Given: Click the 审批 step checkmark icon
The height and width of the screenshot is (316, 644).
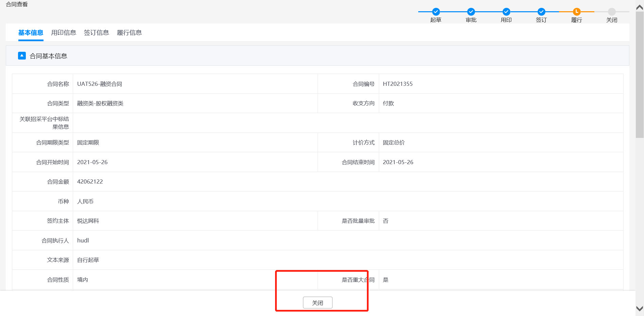Looking at the screenshot, I should coord(471,12).
